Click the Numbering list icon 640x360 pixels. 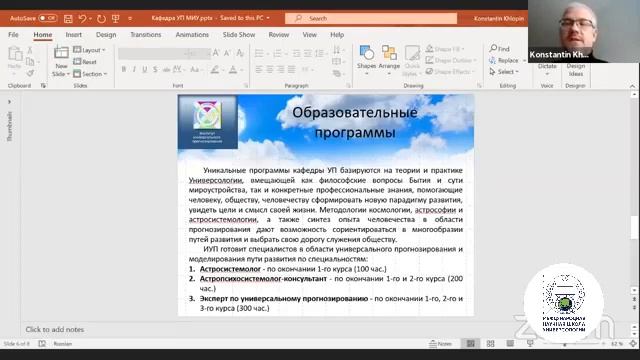(278, 53)
